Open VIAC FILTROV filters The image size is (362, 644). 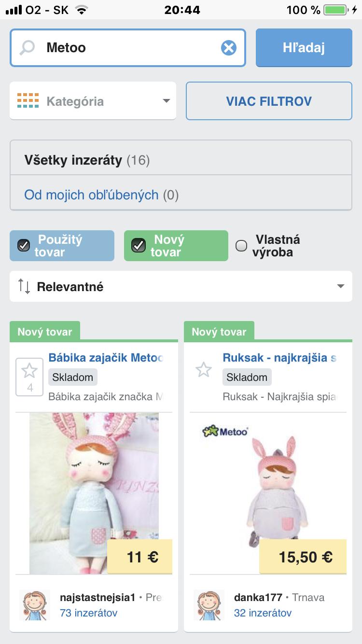tap(269, 101)
